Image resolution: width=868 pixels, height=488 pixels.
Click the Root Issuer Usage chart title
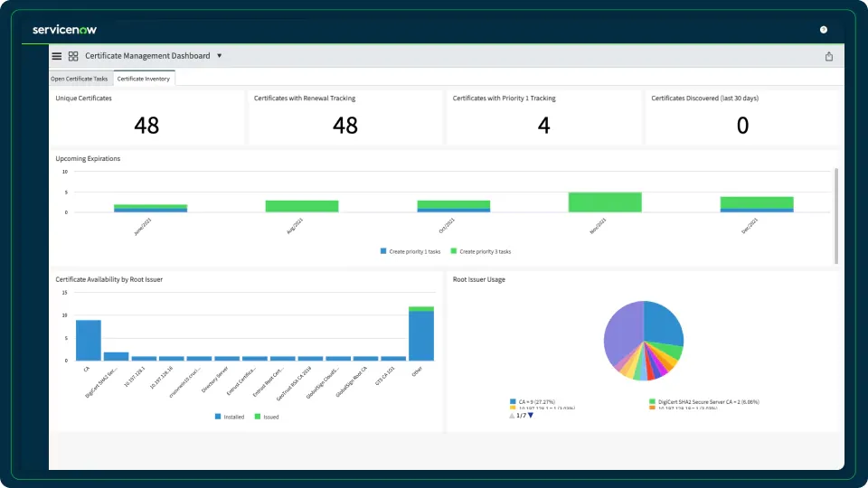pos(479,279)
